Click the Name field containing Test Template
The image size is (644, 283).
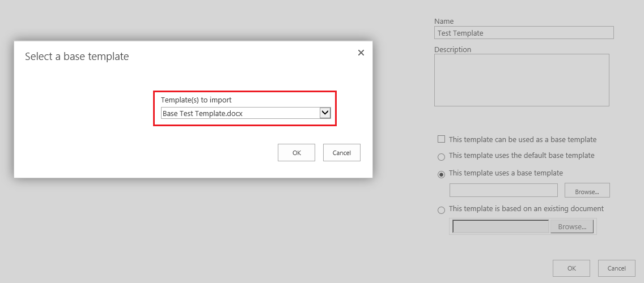click(524, 33)
